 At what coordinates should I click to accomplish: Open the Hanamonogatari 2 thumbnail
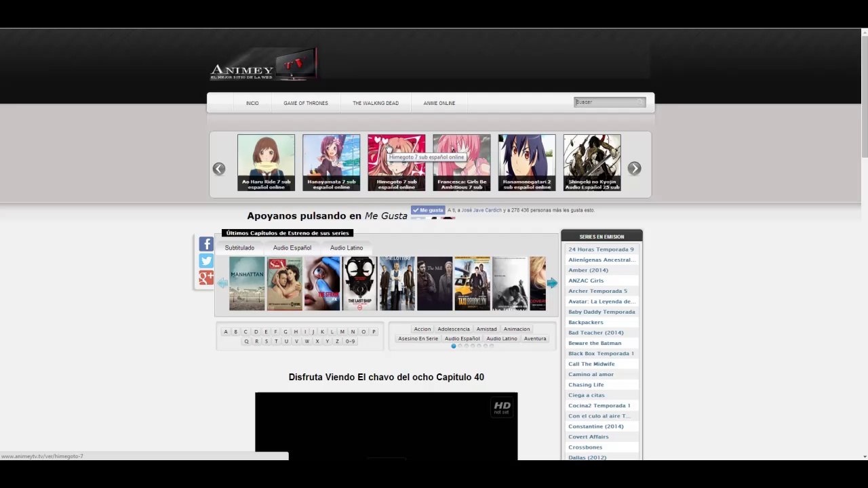pyautogui.click(x=526, y=163)
